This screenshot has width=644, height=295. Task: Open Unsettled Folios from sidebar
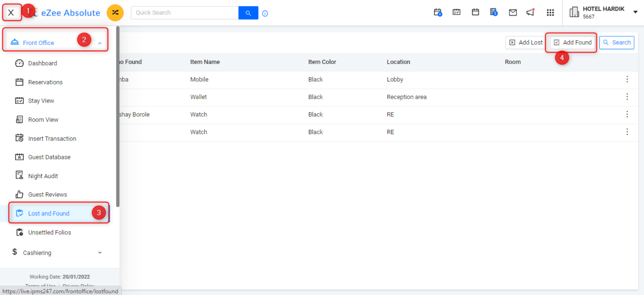coord(49,233)
